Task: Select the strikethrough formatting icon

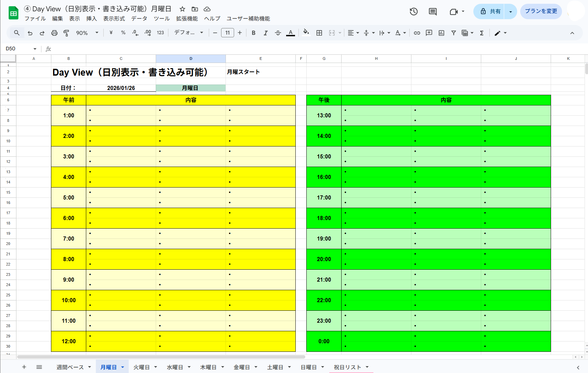Action: [278, 33]
